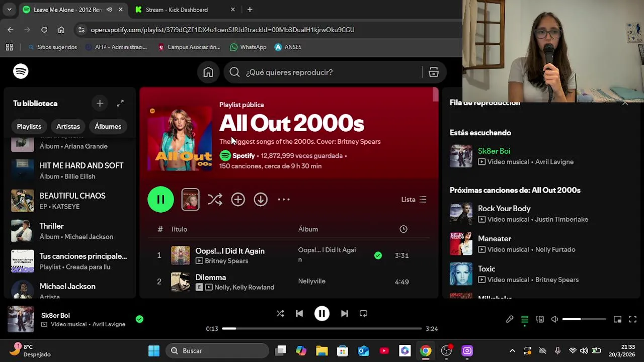Reload the Spotify page
644x362 pixels.
(44, 30)
